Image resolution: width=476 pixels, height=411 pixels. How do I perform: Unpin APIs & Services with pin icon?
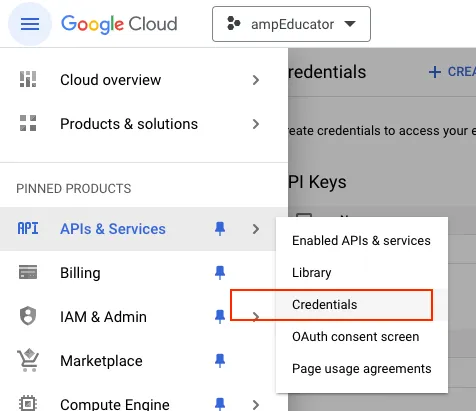[x=220, y=229]
